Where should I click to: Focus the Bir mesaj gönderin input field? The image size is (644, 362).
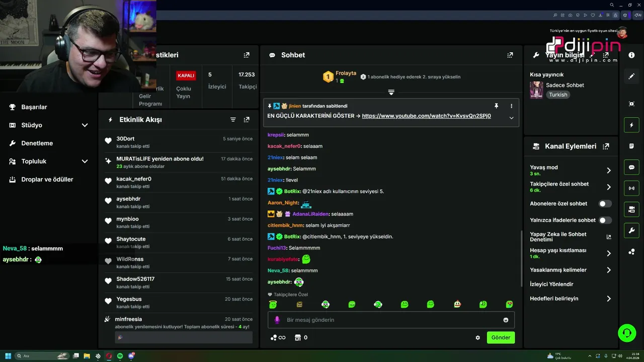pos(391,320)
